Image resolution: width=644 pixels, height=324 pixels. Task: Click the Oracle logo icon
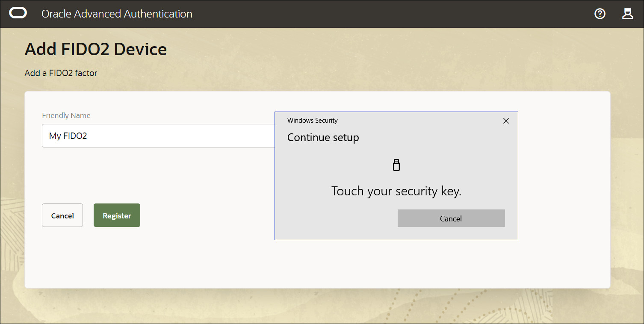pyautogui.click(x=18, y=14)
